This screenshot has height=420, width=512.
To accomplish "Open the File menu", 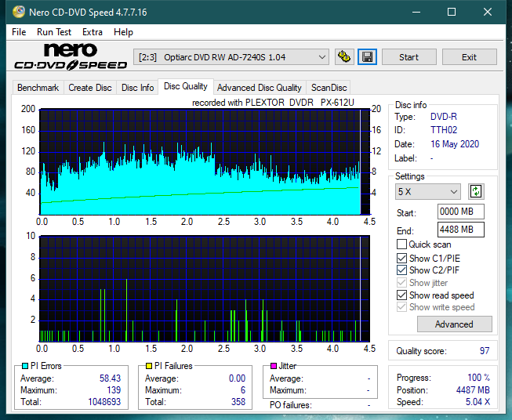I will tap(19, 32).
